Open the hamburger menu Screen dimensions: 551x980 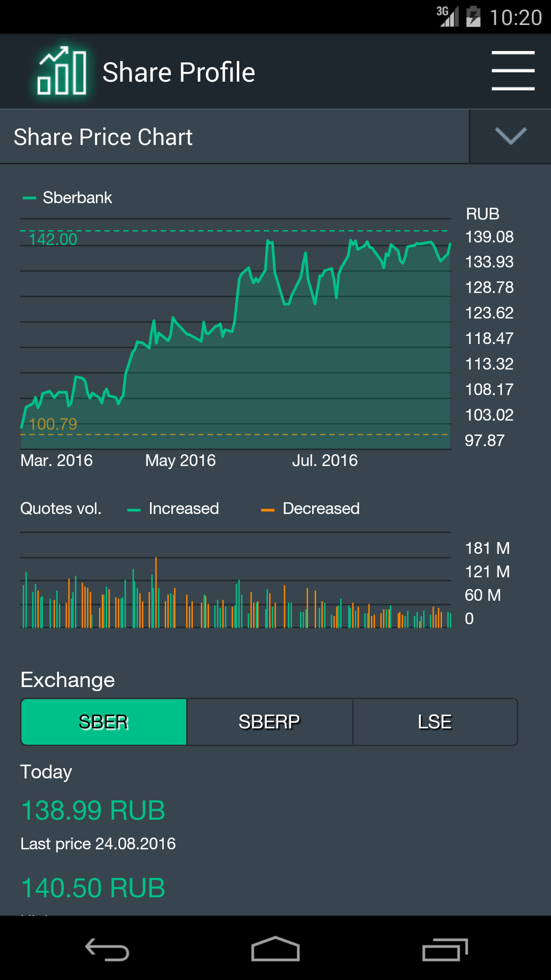[513, 71]
